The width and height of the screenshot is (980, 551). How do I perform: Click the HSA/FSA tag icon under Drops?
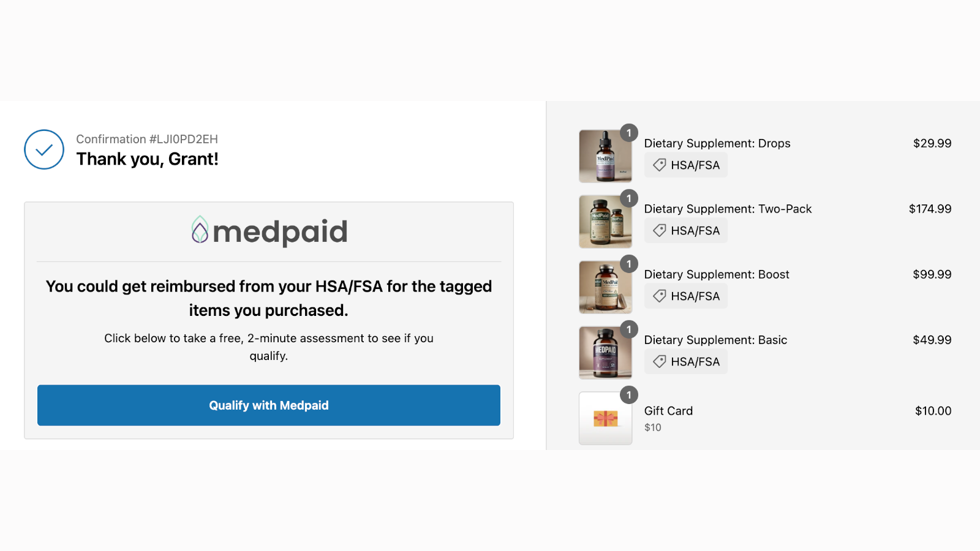(660, 165)
